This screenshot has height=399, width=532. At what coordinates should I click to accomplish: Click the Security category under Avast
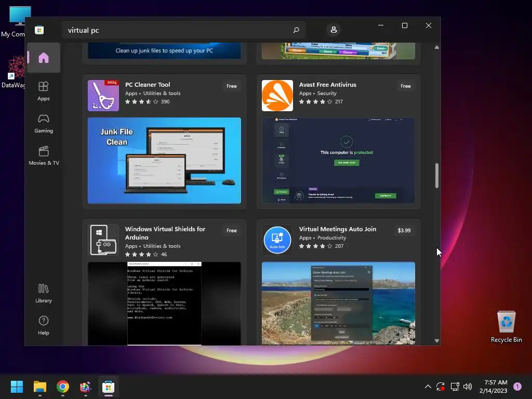tap(327, 94)
